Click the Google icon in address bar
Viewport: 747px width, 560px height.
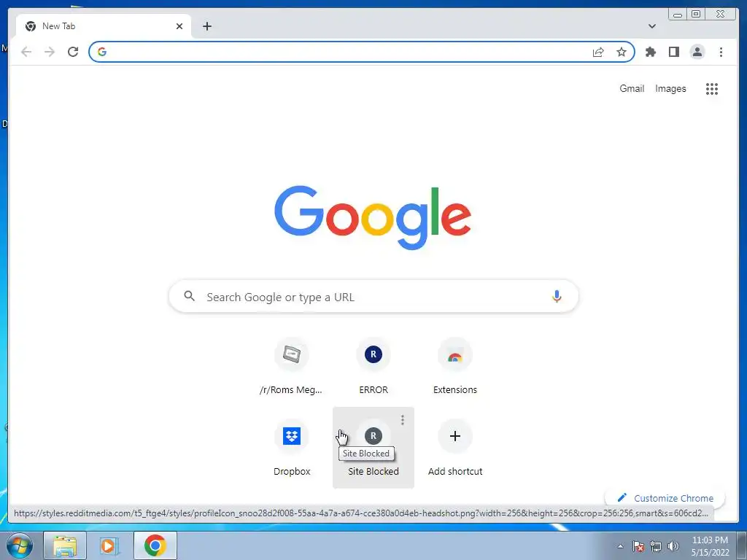pos(102,52)
